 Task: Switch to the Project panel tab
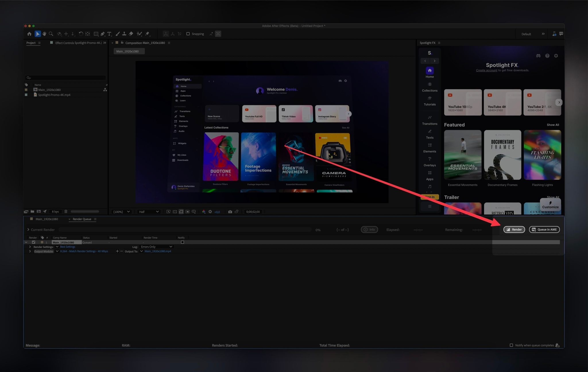31,42
